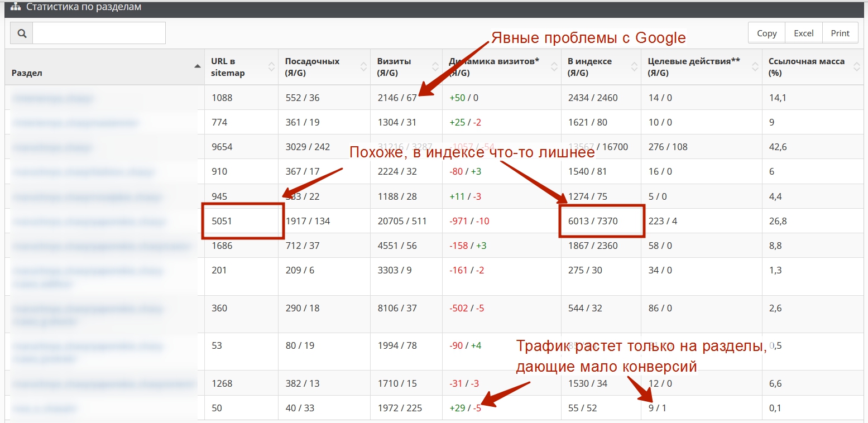Open section link in the 5051 URLs row
The height and width of the screenshot is (423, 868).
click(89, 222)
